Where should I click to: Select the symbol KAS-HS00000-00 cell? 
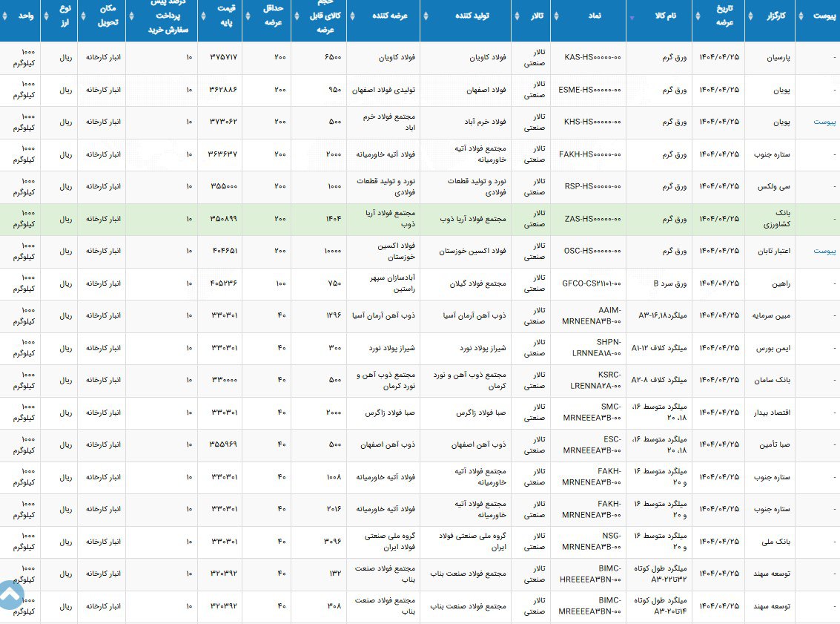592,57
